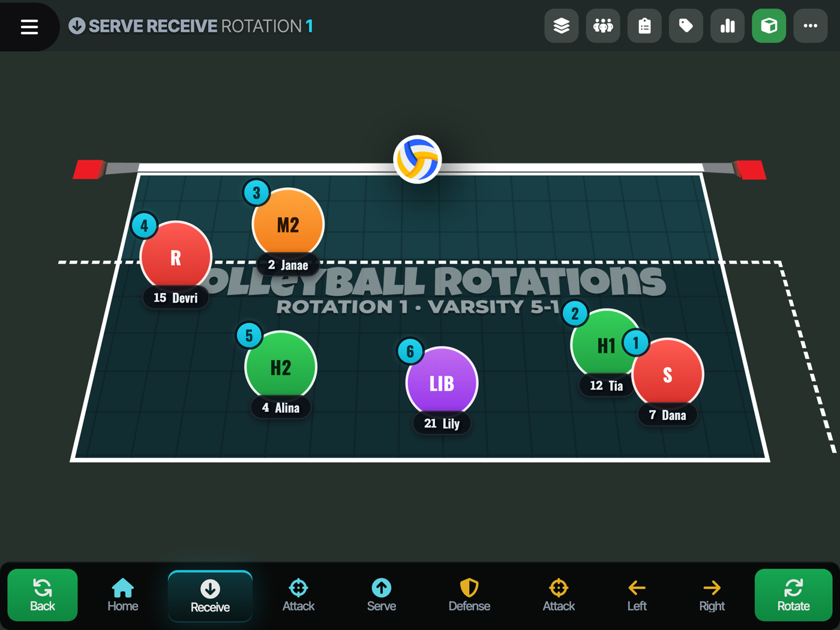The width and height of the screenshot is (840, 630).
Task: Switch to blue Attack formation
Action: pos(298,595)
